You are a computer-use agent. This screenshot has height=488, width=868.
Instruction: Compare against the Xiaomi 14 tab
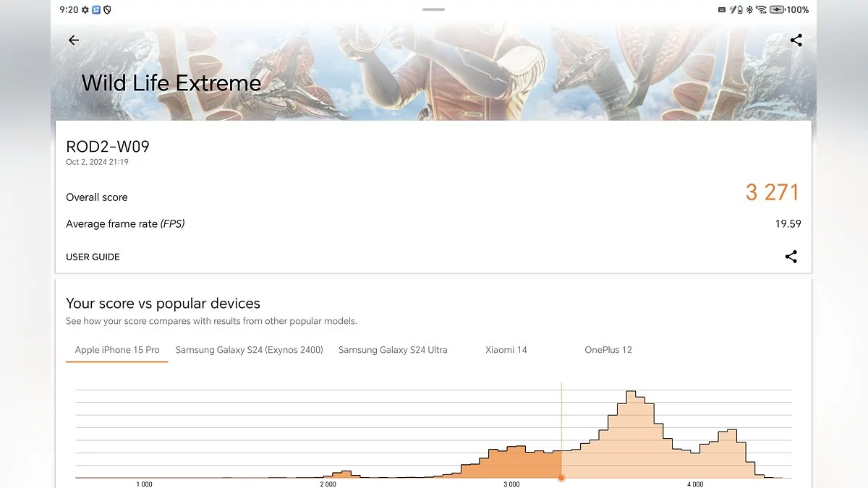coord(506,350)
